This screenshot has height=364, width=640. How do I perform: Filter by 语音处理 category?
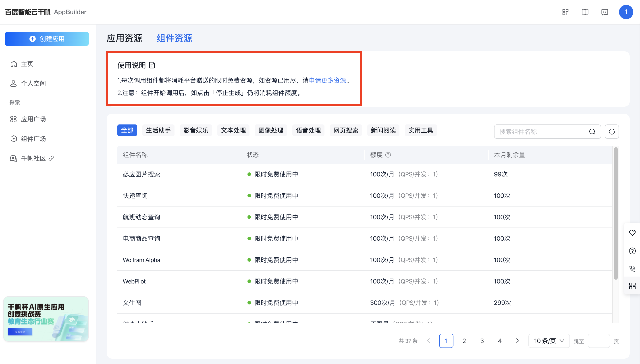click(x=308, y=130)
